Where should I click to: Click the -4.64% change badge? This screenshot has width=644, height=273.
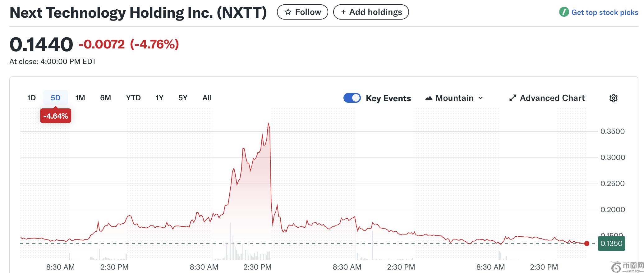coord(56,116)
